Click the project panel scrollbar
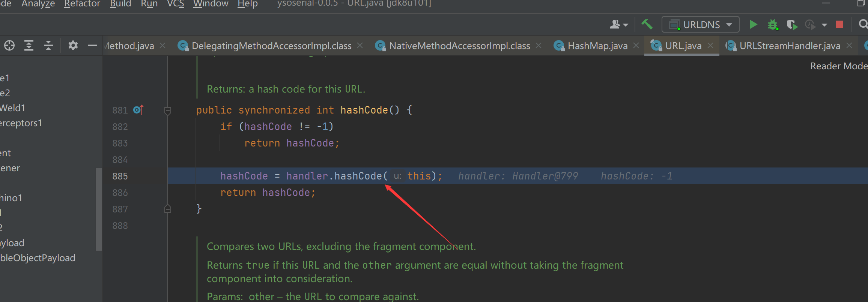 coord(99,209)
